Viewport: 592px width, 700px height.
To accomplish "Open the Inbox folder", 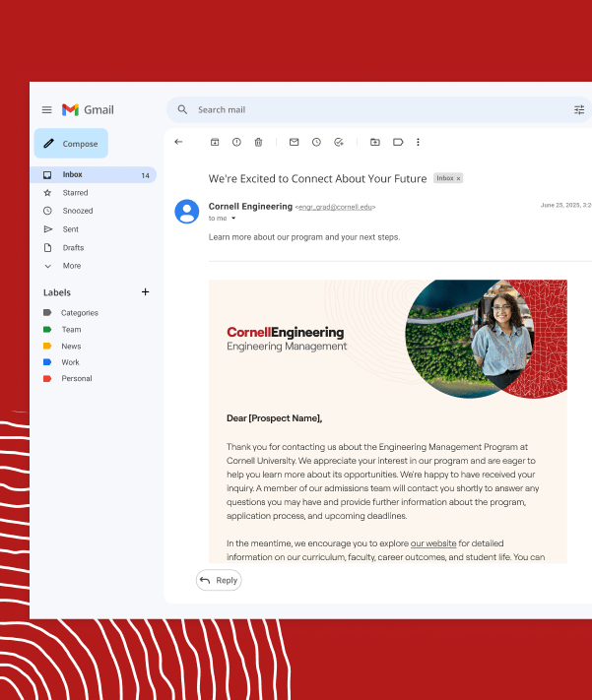I will pyautogui.click(x=93, y=174).
